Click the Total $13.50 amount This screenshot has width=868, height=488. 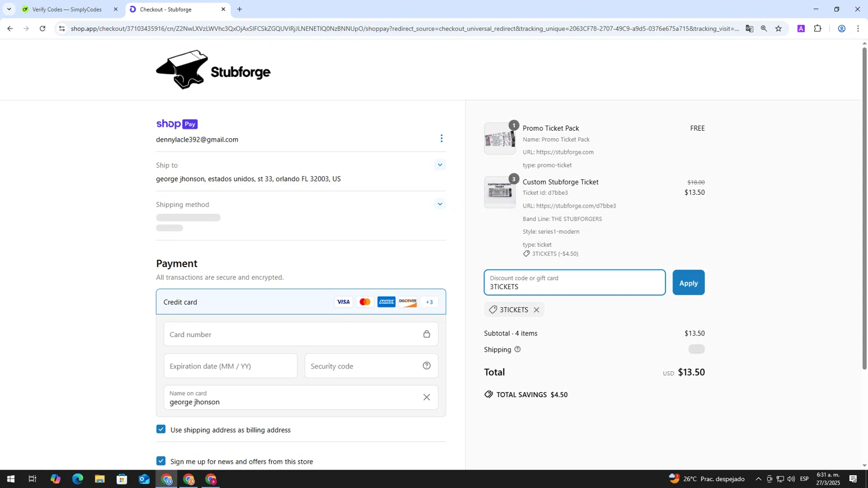coord(692,372)
